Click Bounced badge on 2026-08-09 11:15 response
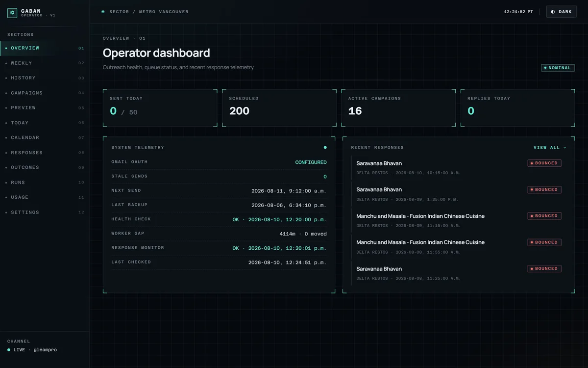This screenshot has height=368, width=588. click(544, 216)
